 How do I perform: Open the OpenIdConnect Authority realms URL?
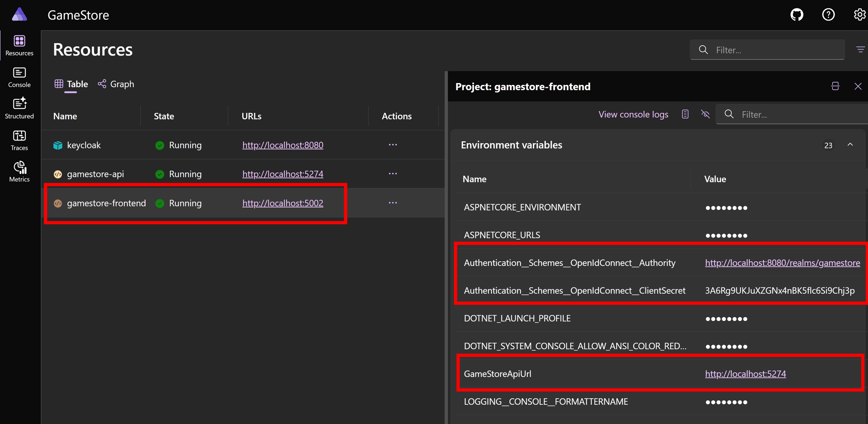[x=783, y=263]
